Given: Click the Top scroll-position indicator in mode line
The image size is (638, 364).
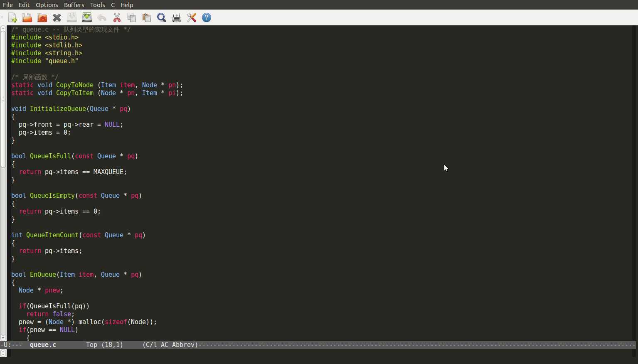Looking at the screenshot, I should click(91, 345).
